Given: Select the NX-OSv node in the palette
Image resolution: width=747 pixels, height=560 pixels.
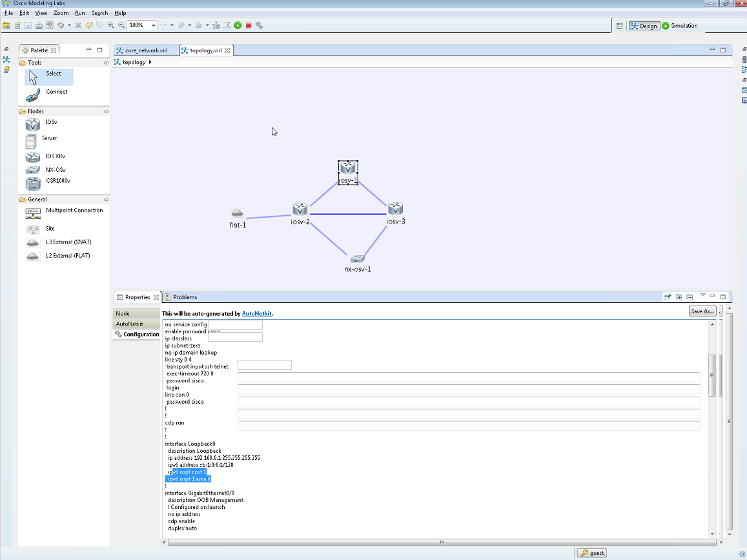Looking at the screenshot, I should (x=45, y=170).
